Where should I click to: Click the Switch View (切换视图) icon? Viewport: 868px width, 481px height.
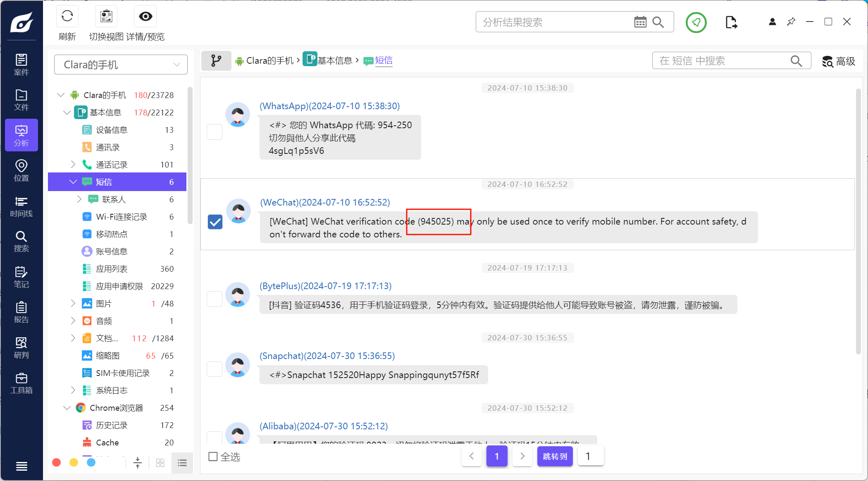106,17
